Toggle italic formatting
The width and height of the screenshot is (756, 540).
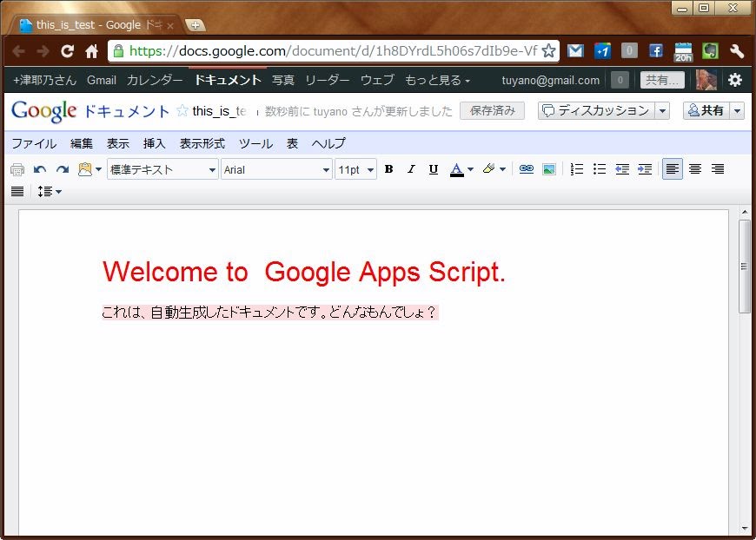click(x=411, y=169)
